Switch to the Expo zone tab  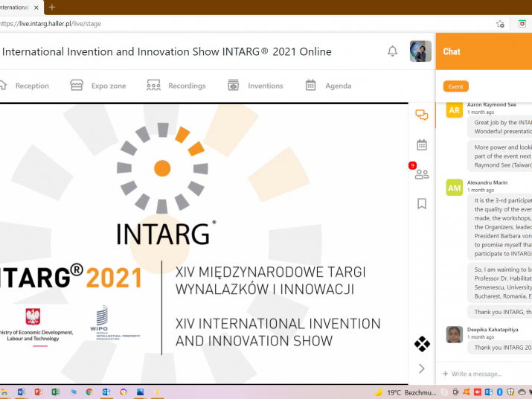coord(98,86)
